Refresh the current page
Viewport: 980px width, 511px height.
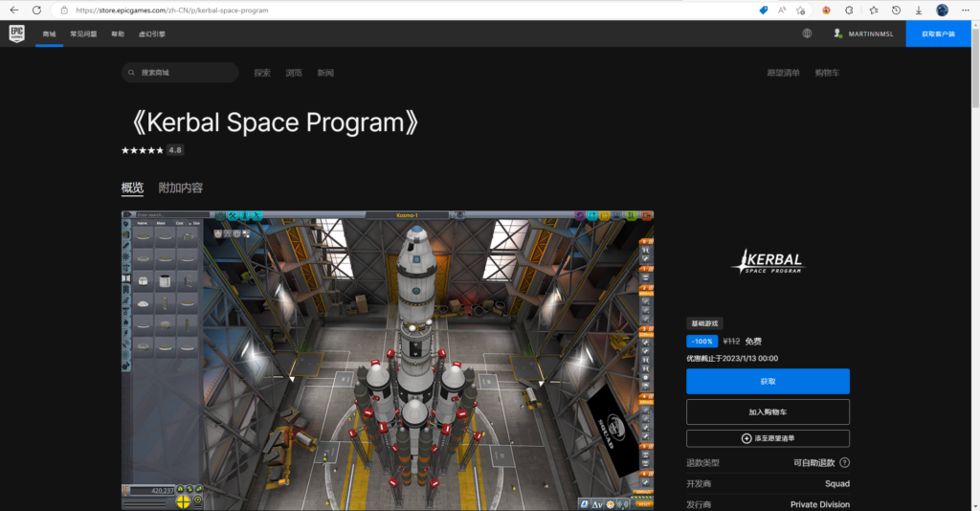36,10
